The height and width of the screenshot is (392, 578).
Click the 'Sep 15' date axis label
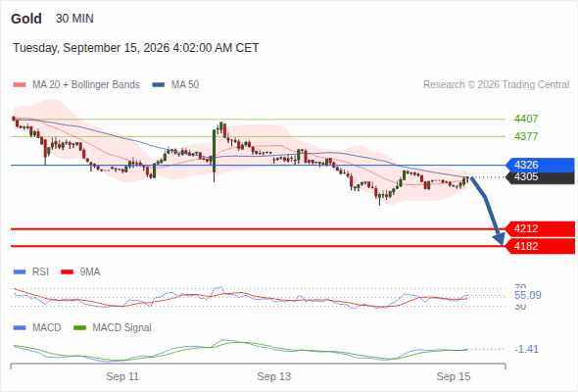point(454,376)
